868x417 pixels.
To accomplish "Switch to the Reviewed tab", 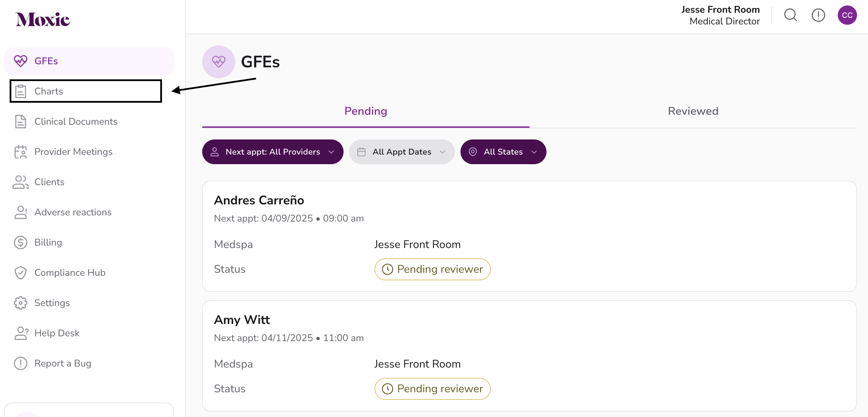I will coord(693,111).
